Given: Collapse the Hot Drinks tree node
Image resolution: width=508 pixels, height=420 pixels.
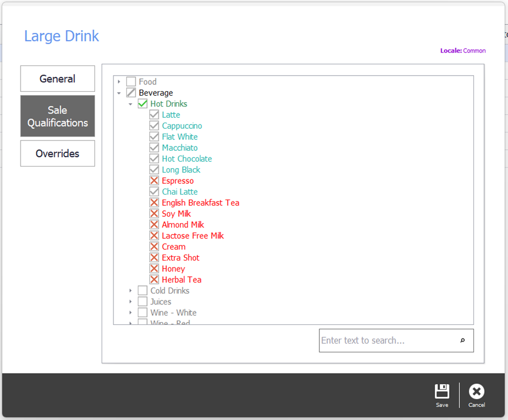Looking at the screenshot, I should tap(131, 104).
